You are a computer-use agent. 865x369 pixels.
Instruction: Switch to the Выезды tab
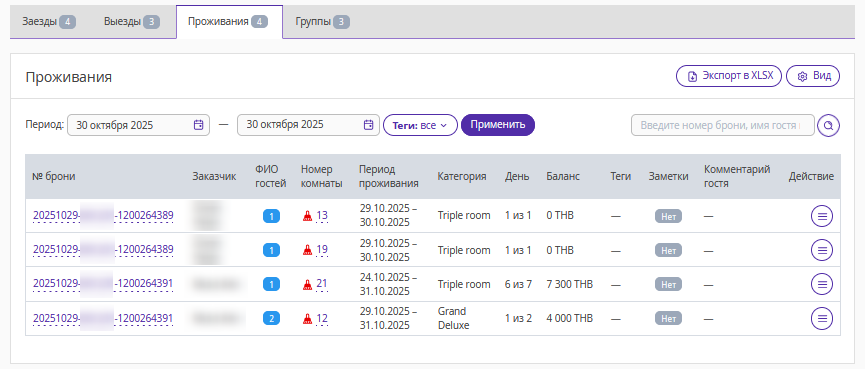pyautogui.click(x=131, y=22)
